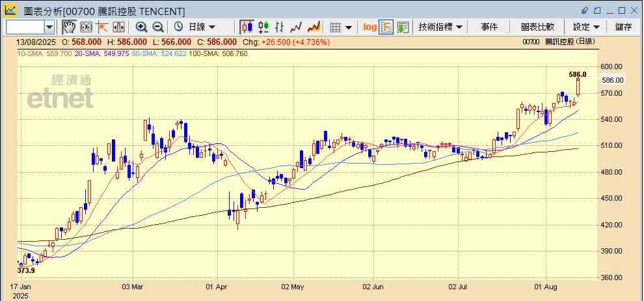Click the 00700 騰訊控股 (日線) chart label
This screenshot has height=301, width=644.
559,42
